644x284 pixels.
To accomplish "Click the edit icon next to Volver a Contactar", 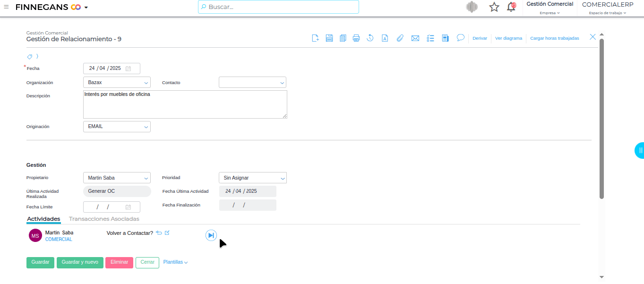I will click(x=167, y=233).
